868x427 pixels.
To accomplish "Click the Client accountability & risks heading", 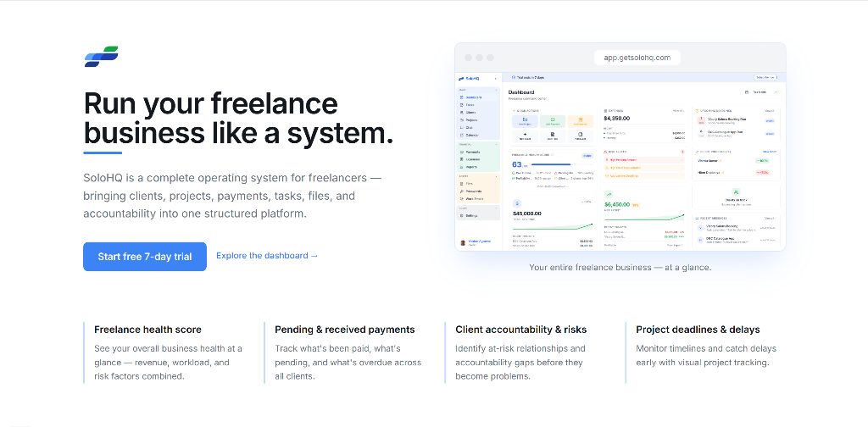I will (521, 330).
